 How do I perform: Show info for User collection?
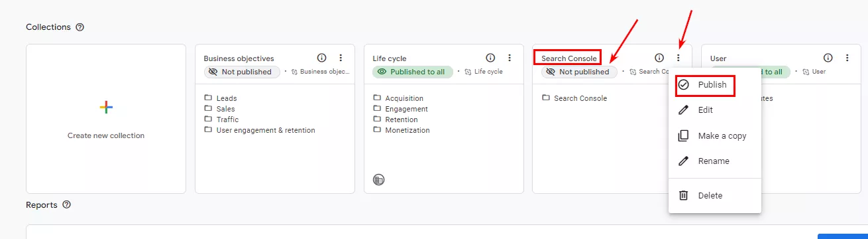[828, 58]
